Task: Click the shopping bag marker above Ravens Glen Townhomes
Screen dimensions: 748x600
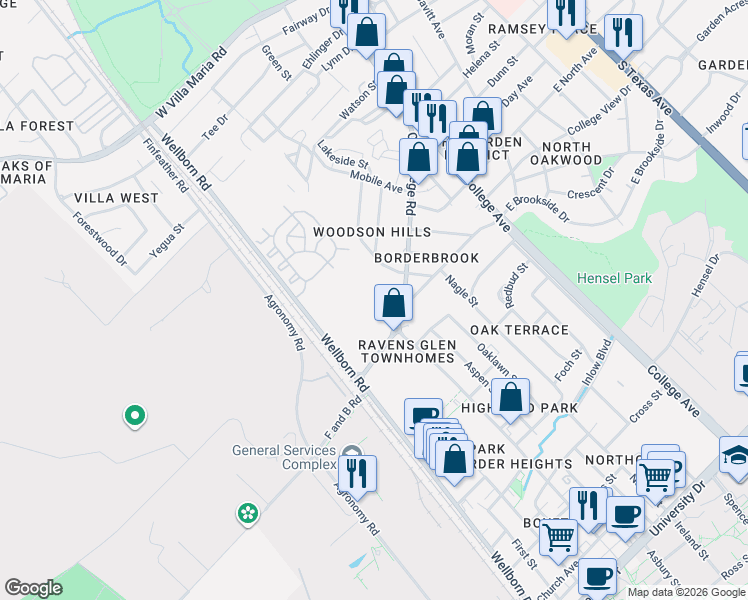Action: tap(393, 306)
